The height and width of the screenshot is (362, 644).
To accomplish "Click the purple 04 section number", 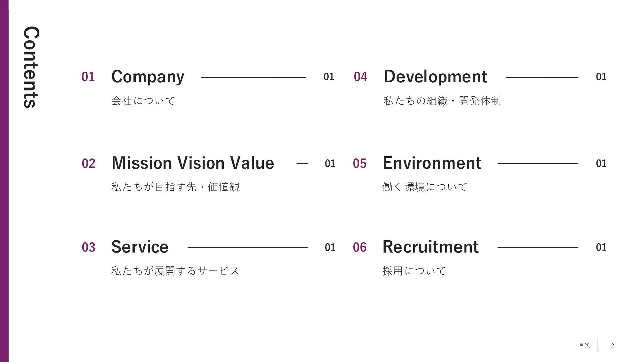I will click(x=361, y=77).
